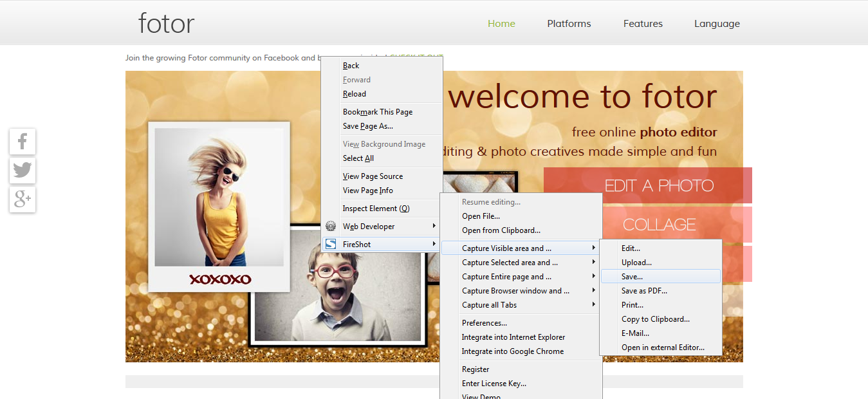Screen dimensions: 868x399
Task: Expand Capture all Tabs submenu
Action: pos(521,305)
